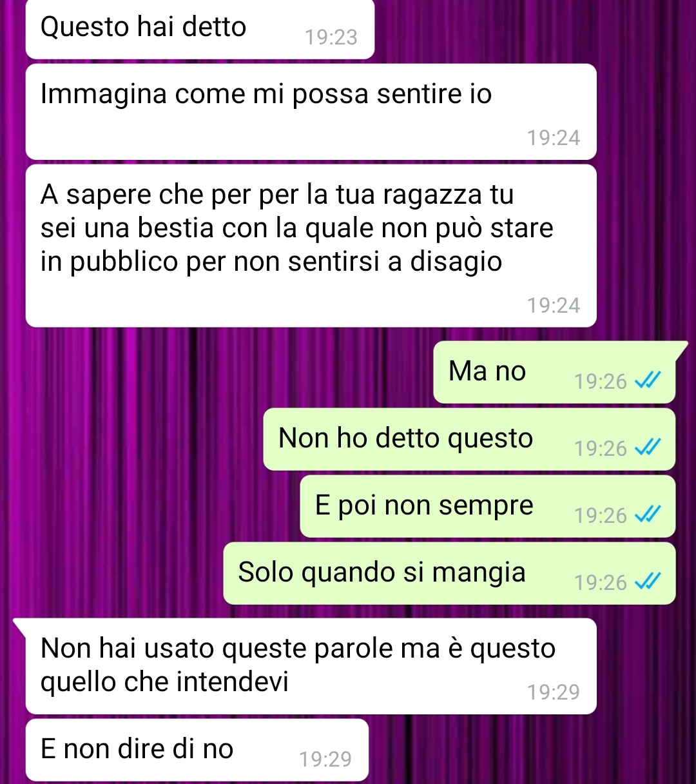Select the 'Solo quando si mangia' message
Image resolution: width=696 pixels, height=784 pixels.
pos(449,573)
